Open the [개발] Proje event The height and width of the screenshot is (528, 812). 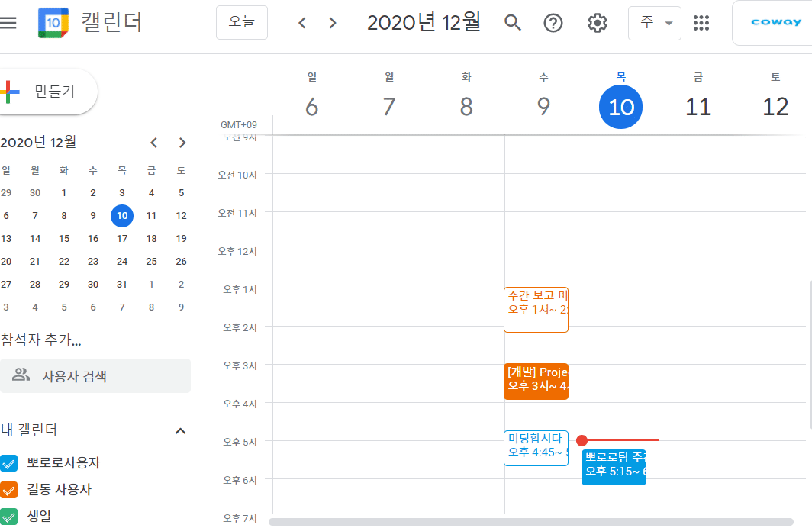click(536, 382)
